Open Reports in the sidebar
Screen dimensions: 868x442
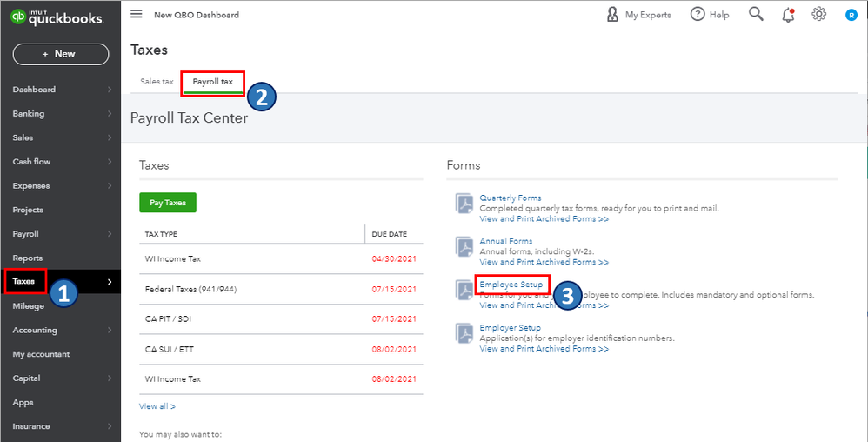click(x=28, y=258)
